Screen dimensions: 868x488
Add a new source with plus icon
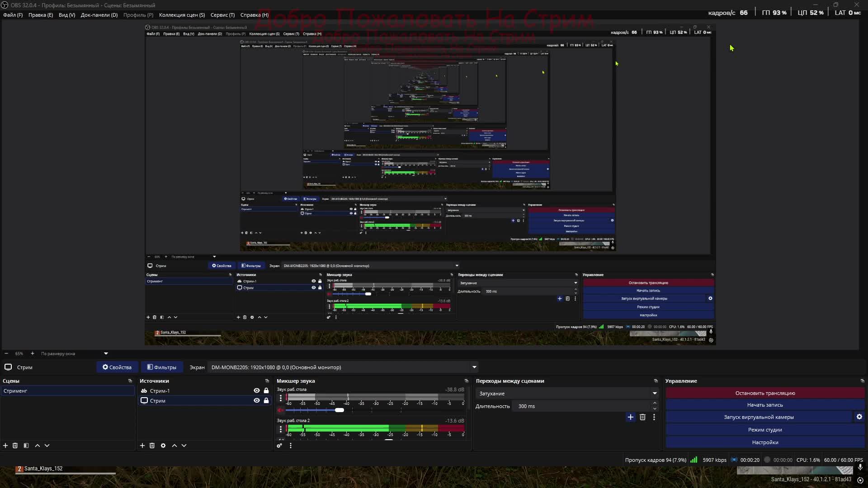(x=142, y=446)
